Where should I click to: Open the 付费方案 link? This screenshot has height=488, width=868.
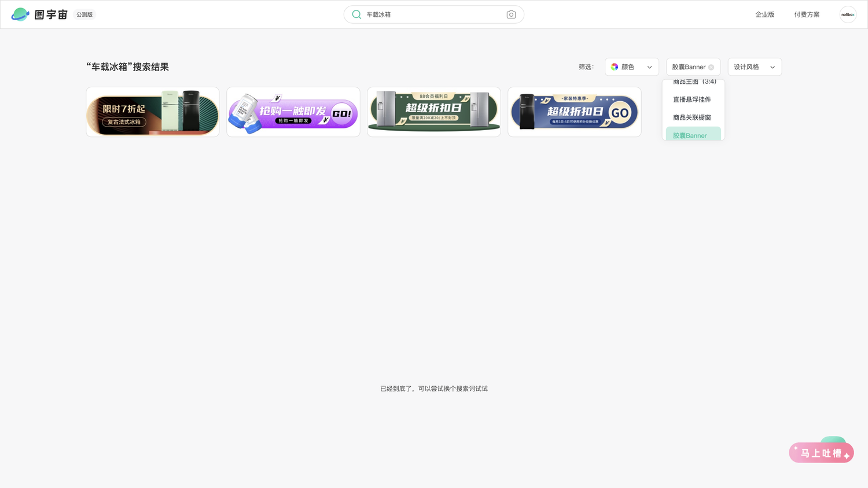pos(807,14)
